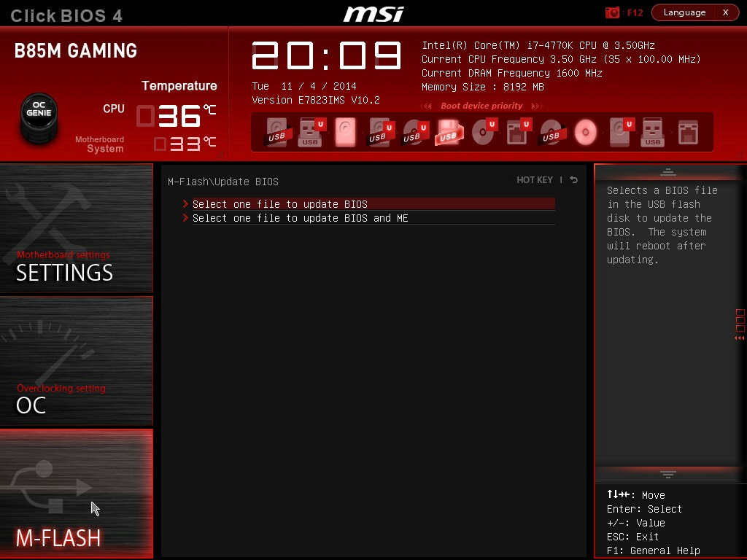
Task: Open the SETTINGS motherboard settings tile
Action: pyautogui.click(x=76, y=228)
